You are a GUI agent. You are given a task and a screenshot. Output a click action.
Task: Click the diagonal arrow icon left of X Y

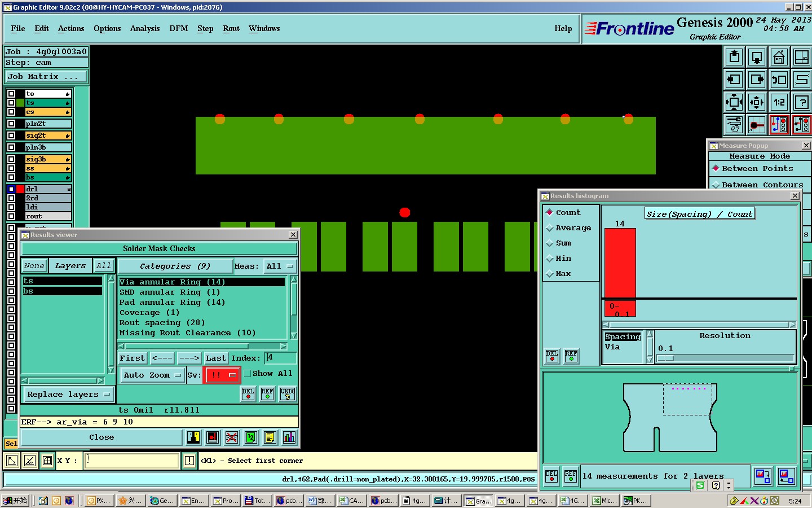(12, 461)
